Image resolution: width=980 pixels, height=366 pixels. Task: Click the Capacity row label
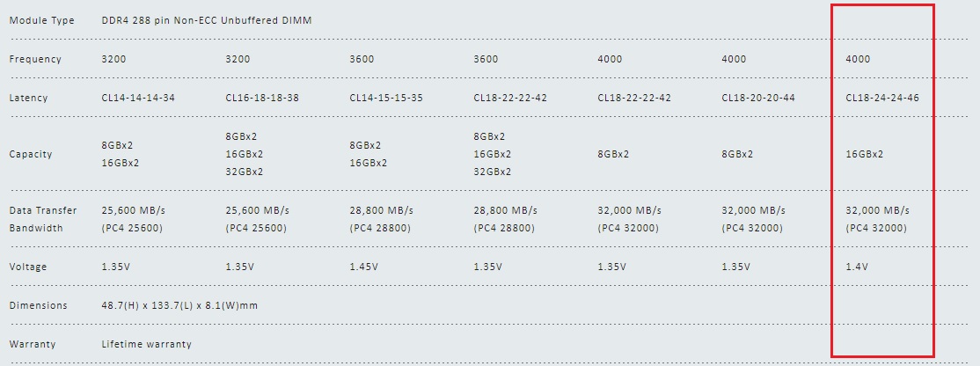tap(31, 154)
